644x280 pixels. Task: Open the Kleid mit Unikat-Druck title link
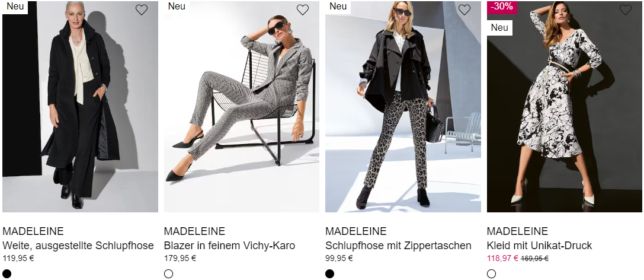point(539,246)
